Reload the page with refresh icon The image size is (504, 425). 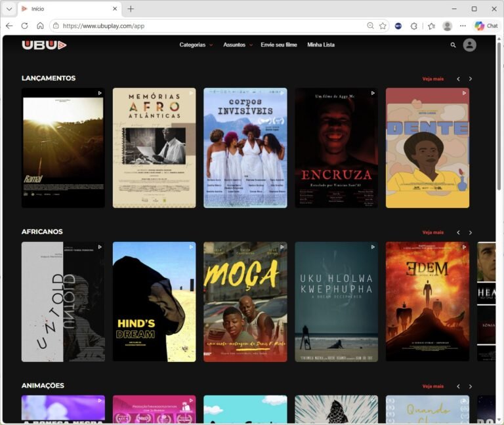coord(24,26)
